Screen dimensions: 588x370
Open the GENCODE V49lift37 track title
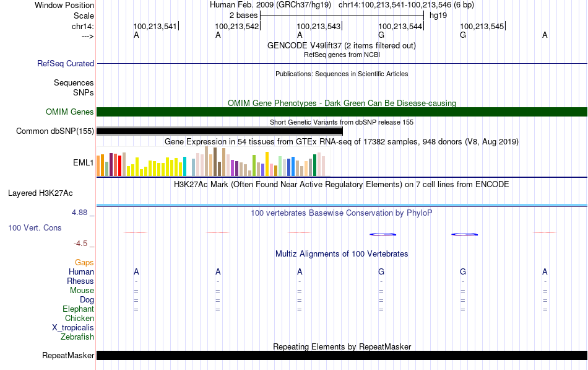(341, 45)
